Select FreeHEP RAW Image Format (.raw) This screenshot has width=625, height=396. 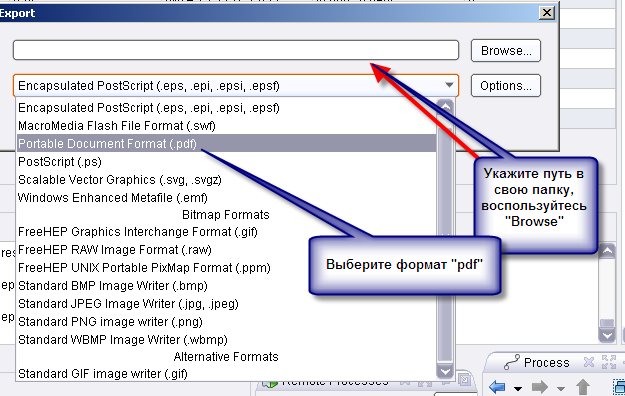[x=226, y=250]
